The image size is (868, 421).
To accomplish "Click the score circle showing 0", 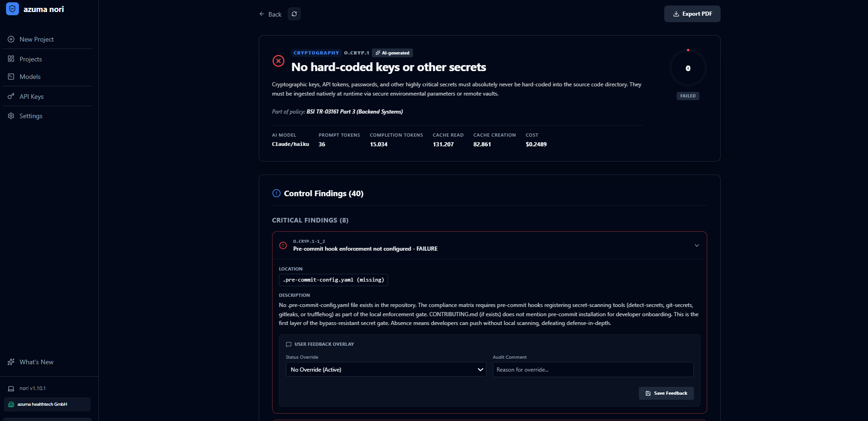I will tap(688, 68).
